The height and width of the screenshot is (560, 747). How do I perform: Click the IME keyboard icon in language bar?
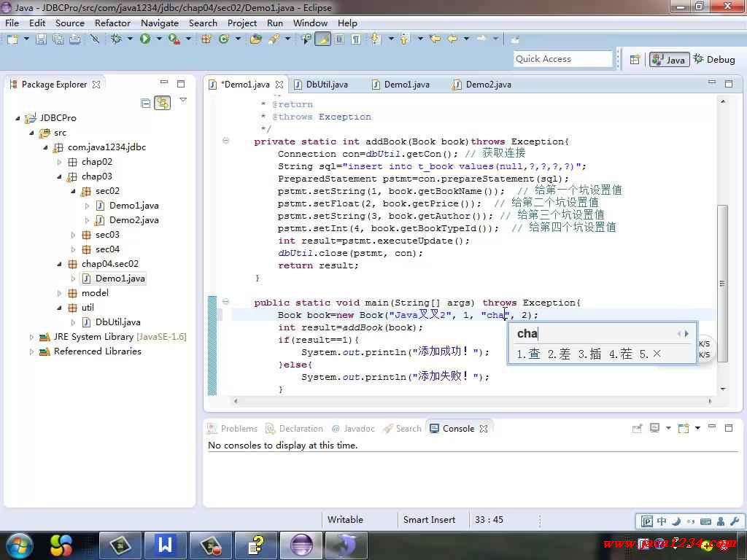pyautogui.click(x=705, y=521)
